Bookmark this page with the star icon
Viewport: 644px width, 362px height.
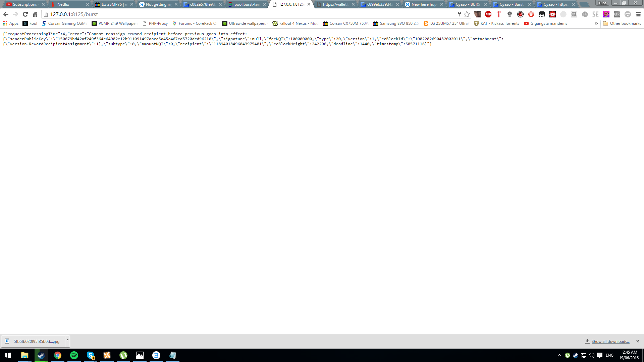pyautogui.click(x=467, y=14)
